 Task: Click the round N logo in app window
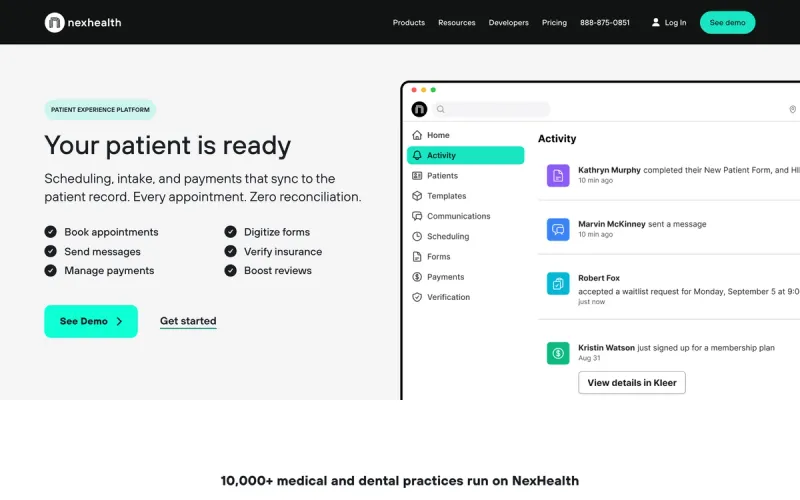[419, 109]
